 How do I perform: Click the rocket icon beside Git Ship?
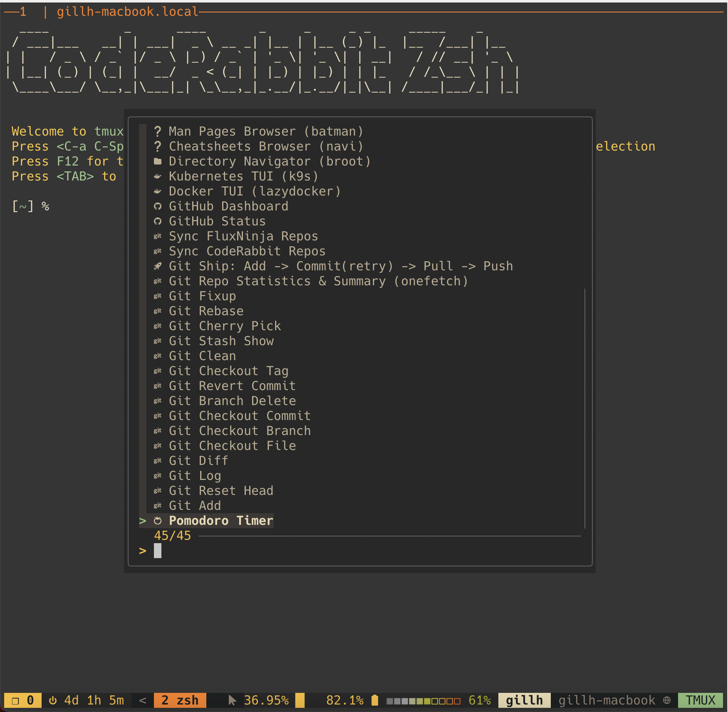(x=158, y=266)
